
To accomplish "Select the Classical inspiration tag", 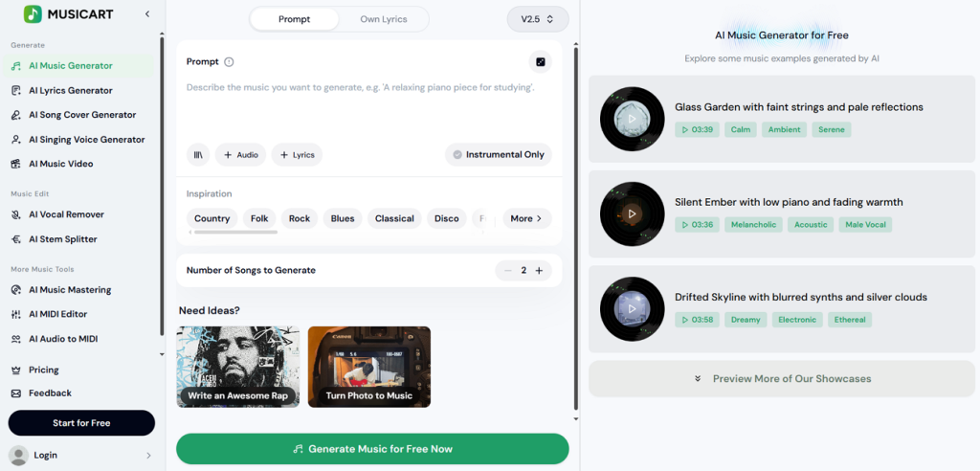I will click(394, 218).
